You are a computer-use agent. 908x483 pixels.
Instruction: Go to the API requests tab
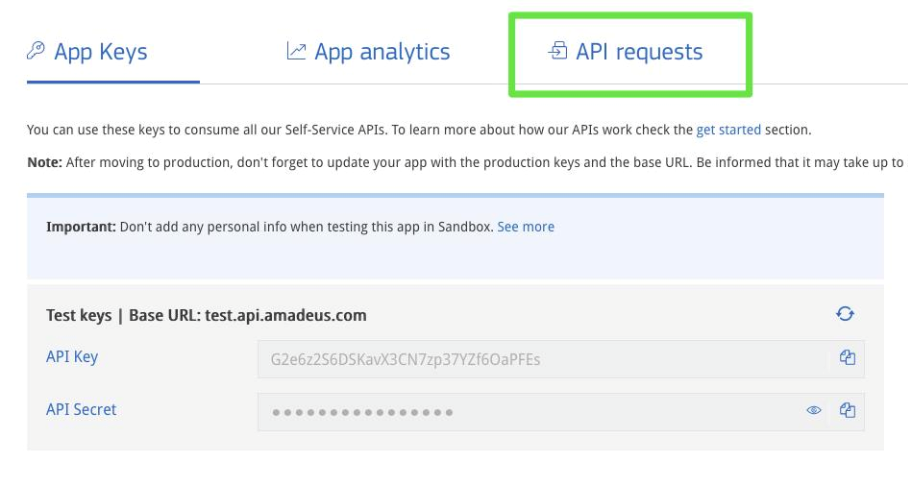639,52
